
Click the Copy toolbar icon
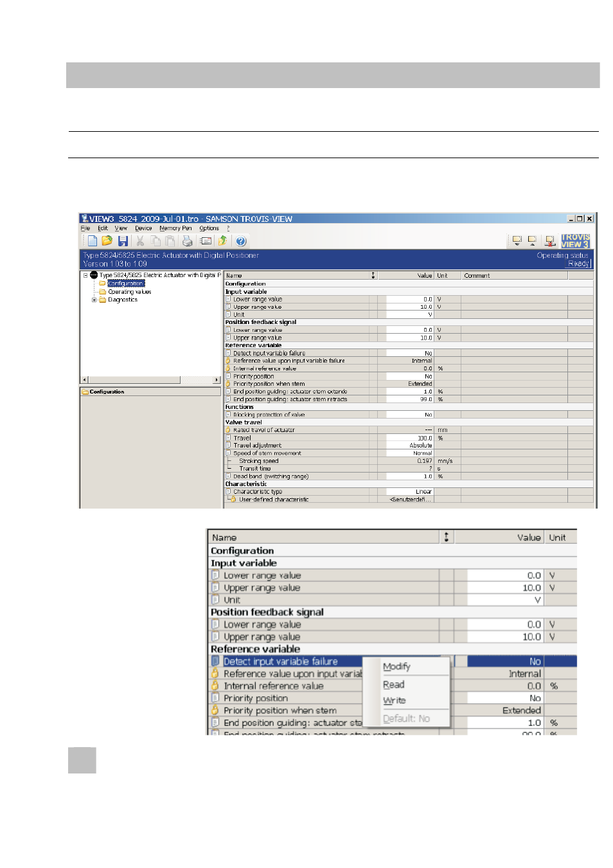pyautogui.click(x=155, y=241)
